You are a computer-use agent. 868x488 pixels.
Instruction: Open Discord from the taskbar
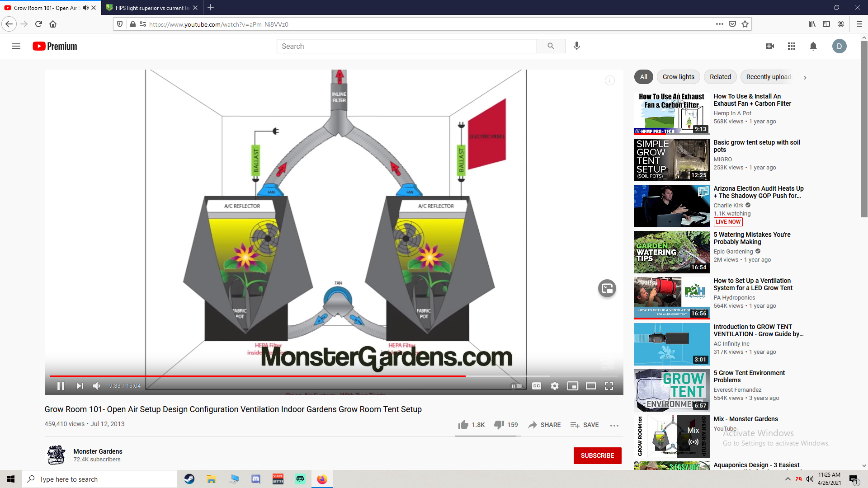pos(256,479)
